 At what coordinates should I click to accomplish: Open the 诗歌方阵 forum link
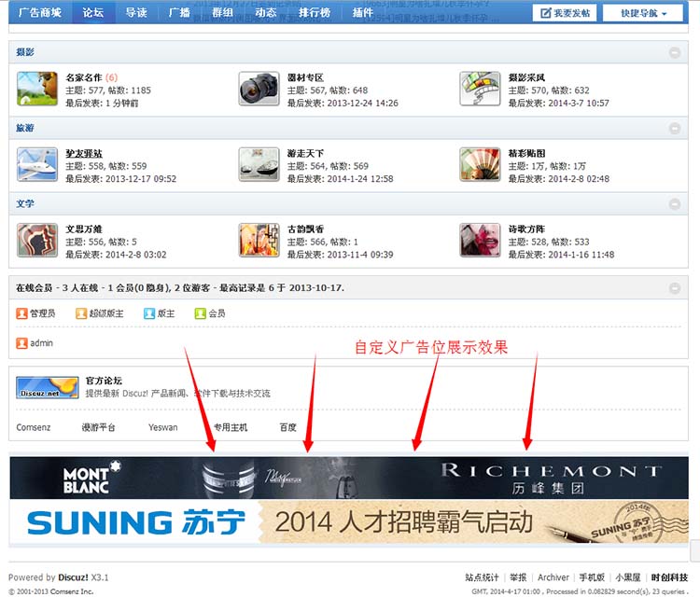[526, 229]
